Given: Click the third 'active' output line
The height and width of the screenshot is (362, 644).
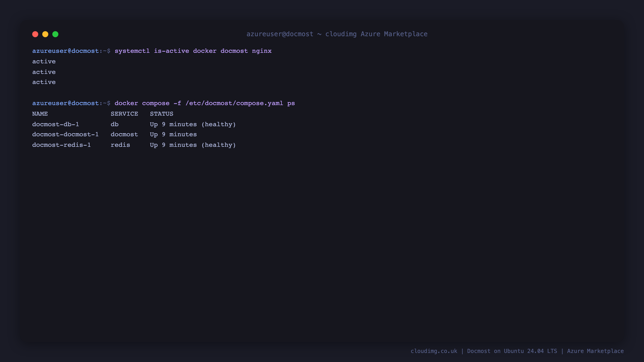Looking at the screenshot, I should pyautogui.click(x=44, y=82).
